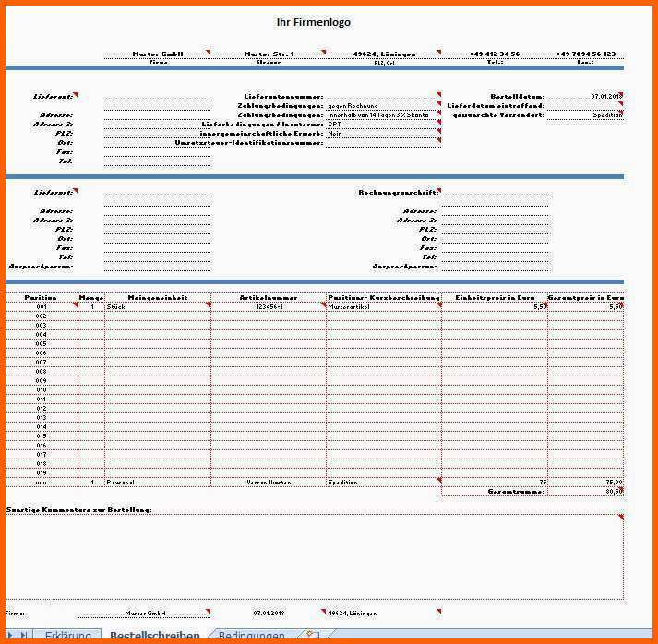Open the Bedingungen sheet tab
Screen dimensions: 658x644
(251, 636)
